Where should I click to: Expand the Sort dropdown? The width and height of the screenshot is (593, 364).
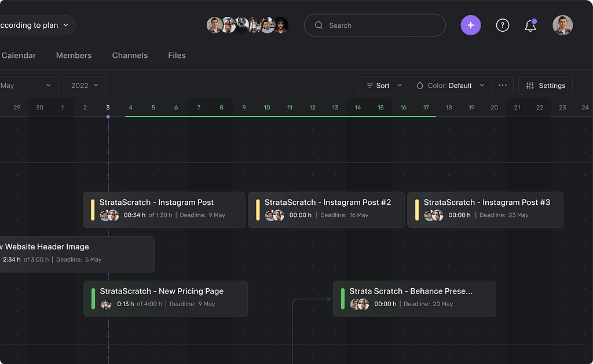pos(384,86)
